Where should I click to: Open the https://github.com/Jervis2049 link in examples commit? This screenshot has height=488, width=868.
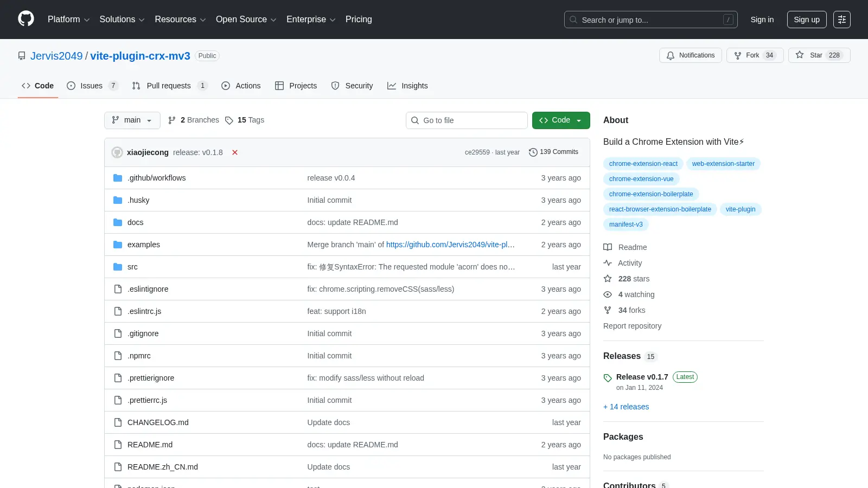(x=450, y=245)
